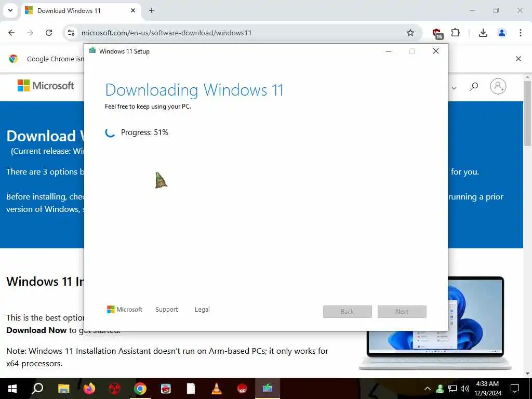The height and width of the screenshot is (399, 532).
Task: Open the Angry Birds taskbar icon
Action: (166, 389)
